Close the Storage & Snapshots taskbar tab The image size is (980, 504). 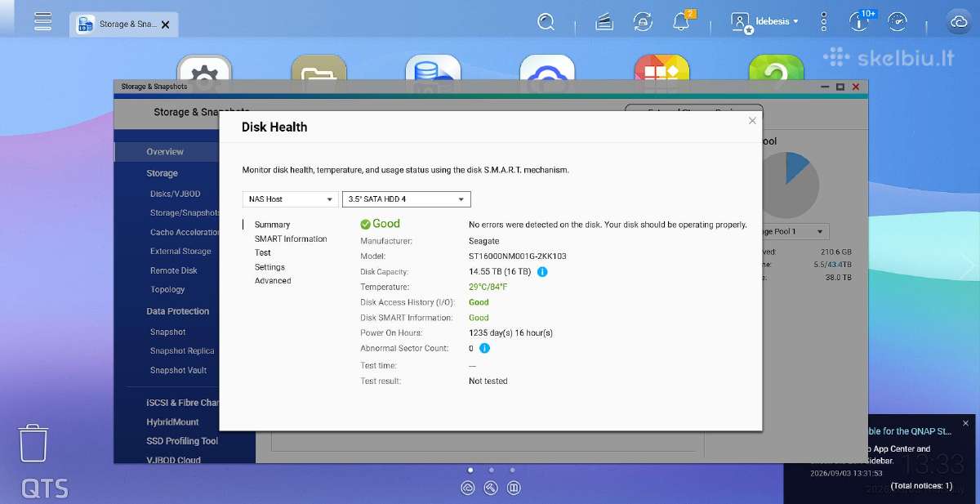tap(166, 25)
